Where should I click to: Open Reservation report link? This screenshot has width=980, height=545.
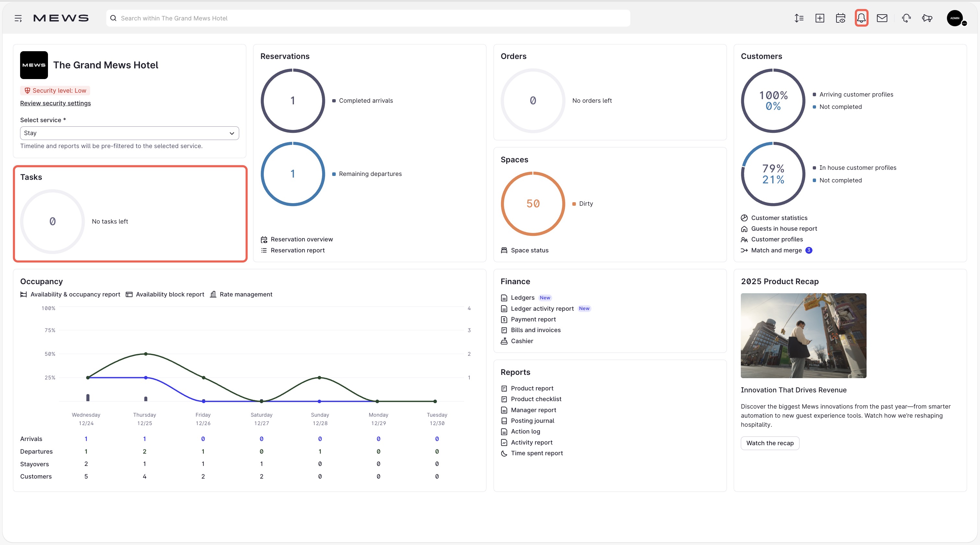pyautogui.click(x=297, y=250)
